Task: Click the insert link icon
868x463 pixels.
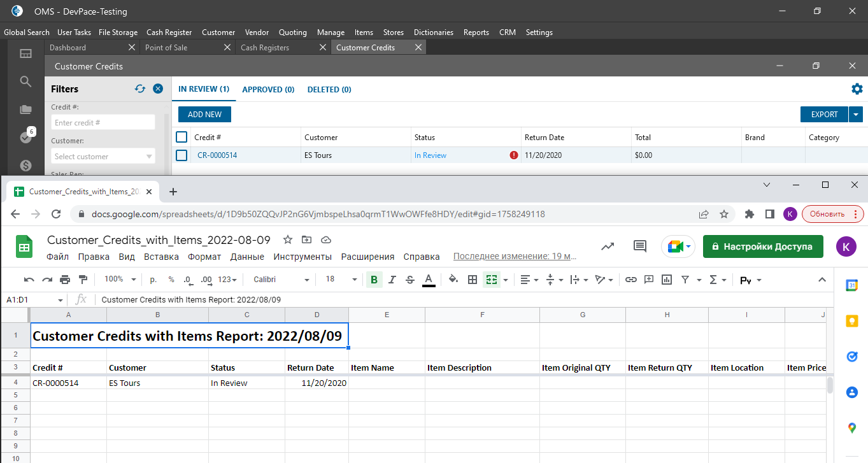Action: click(630, 280)
